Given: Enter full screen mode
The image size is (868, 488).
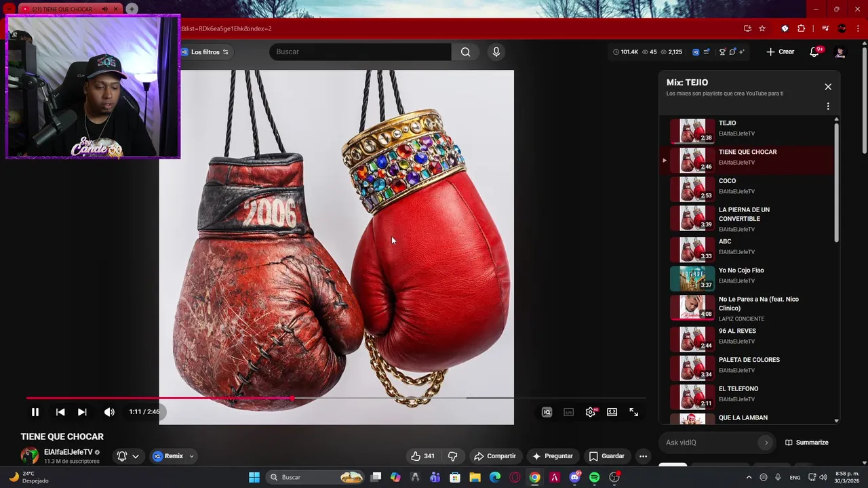Looking at the screenshot, I should click(x=634, y=412).
